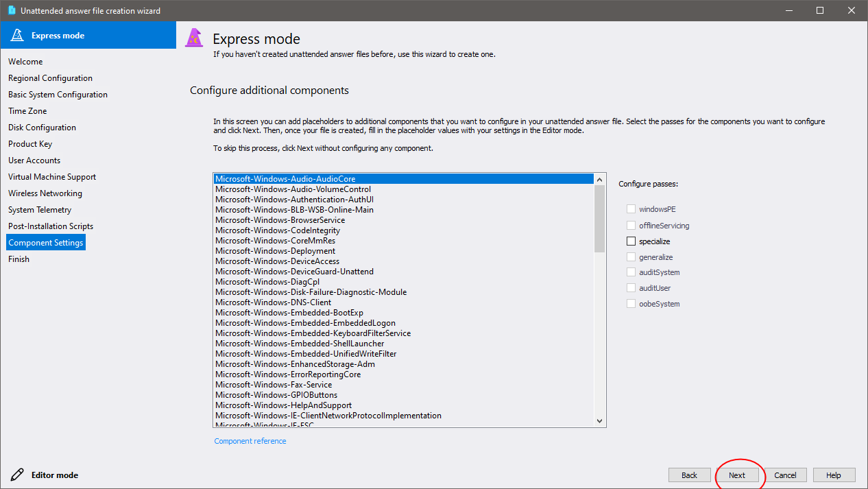Select Microsoft-Windows-Embedded-BootExp component
This screenshot has width=868, height=489.
(403, 313)
